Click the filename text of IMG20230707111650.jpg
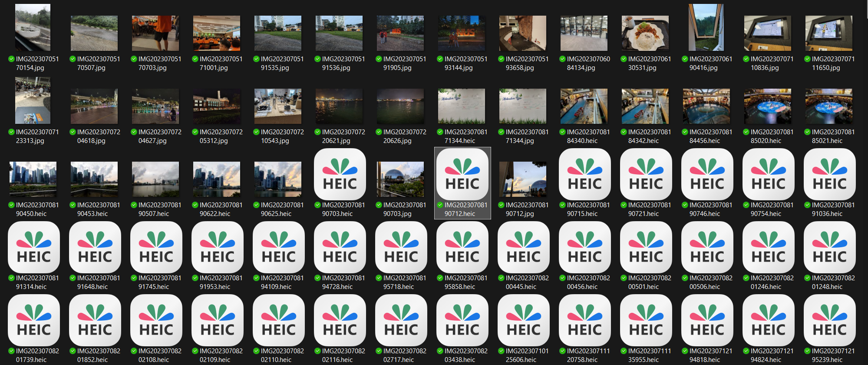The image size is (868, 365). pyautogui.click(x=829, y=63)
